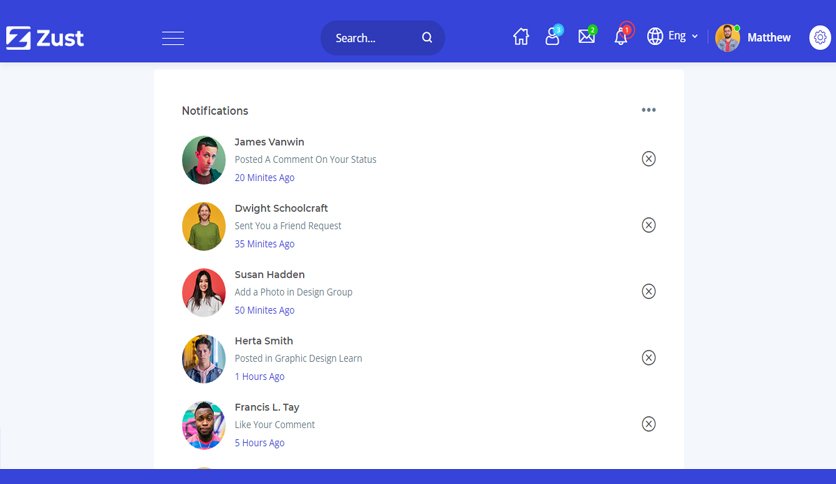The image size is (836, 484).
Task: Dismiss Dwight Schoolcraft notification
Action: tap(648, 225)
